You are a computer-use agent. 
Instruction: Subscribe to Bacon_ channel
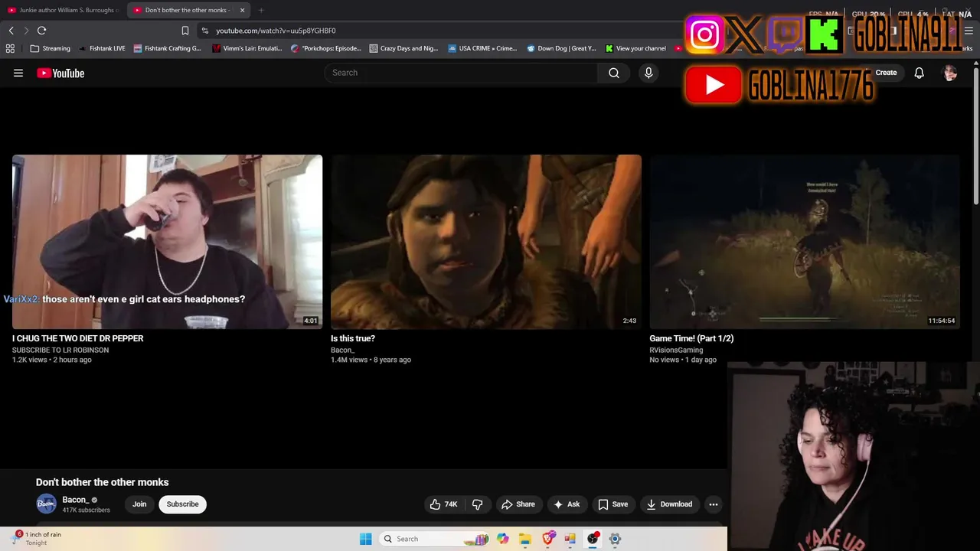click(182, 504)
